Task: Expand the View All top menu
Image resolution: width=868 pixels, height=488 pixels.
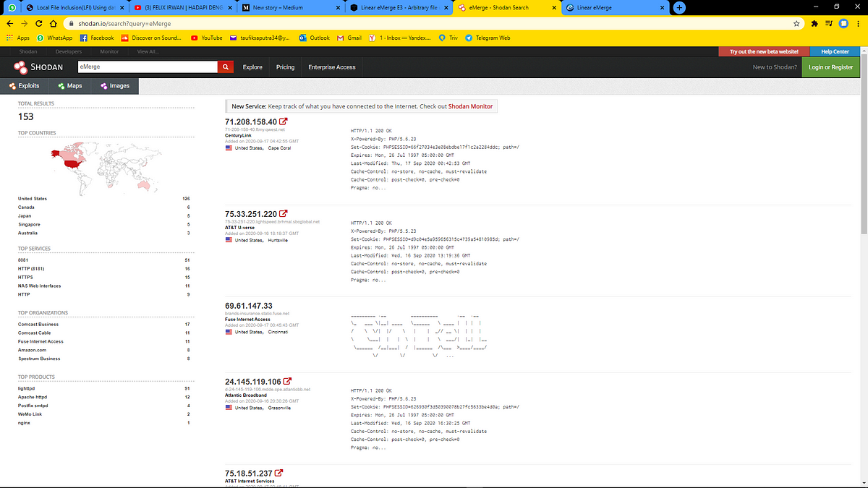Action: [x=147, y=51]
